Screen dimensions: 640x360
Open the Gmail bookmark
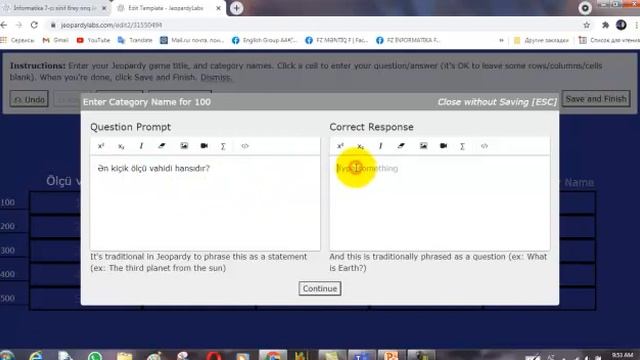[x=56, y=40]
